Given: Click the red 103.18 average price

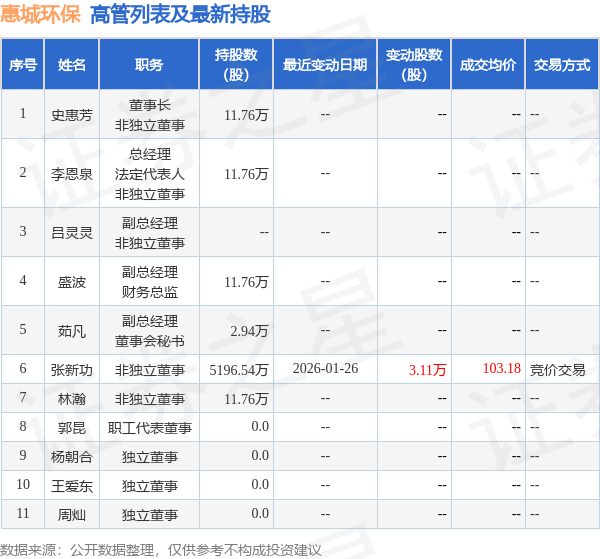Looking at the screenshot, I should [x=502, y=368].
